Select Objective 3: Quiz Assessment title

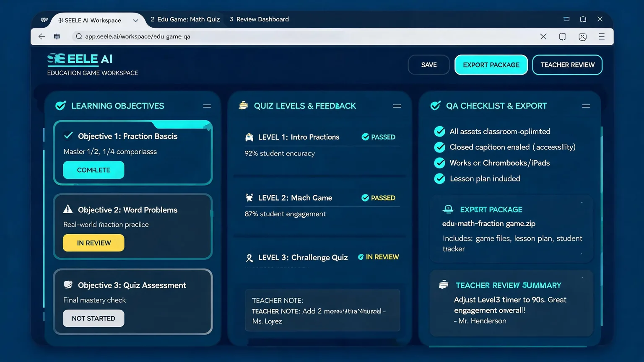[132, 285]
